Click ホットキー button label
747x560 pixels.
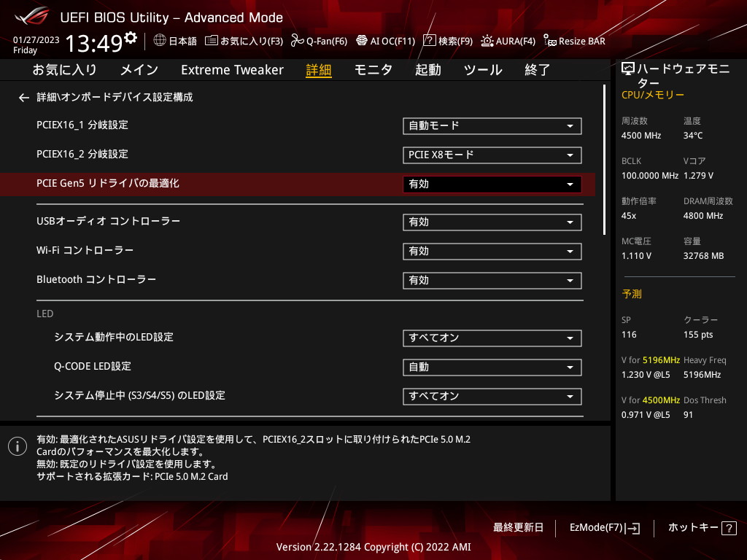[x=693, y=528]
